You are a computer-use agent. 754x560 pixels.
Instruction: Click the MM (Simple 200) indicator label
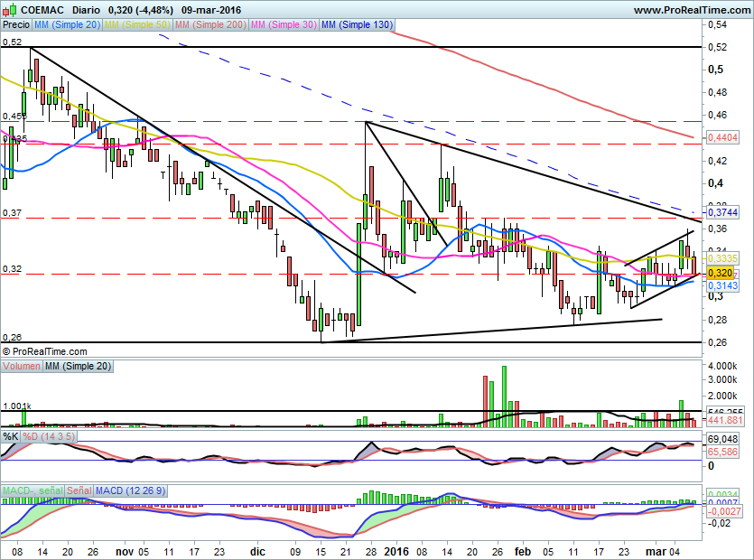click(210, 26)
